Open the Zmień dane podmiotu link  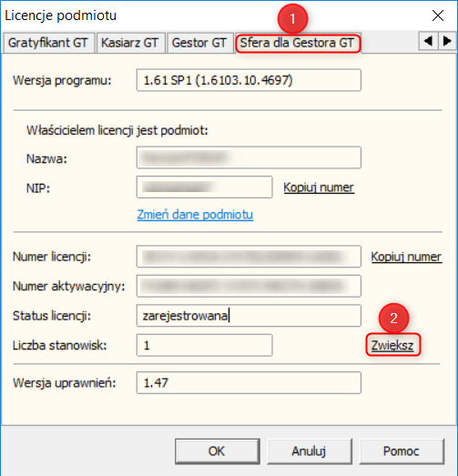[195, 215]
